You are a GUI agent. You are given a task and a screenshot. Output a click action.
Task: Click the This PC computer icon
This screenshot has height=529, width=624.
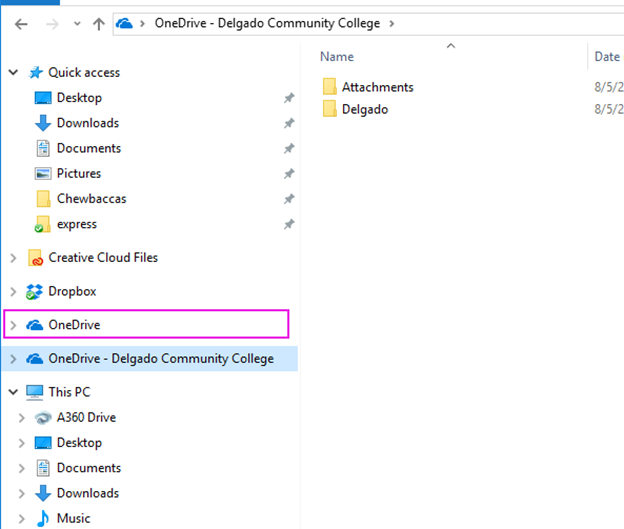coord(35,392)
